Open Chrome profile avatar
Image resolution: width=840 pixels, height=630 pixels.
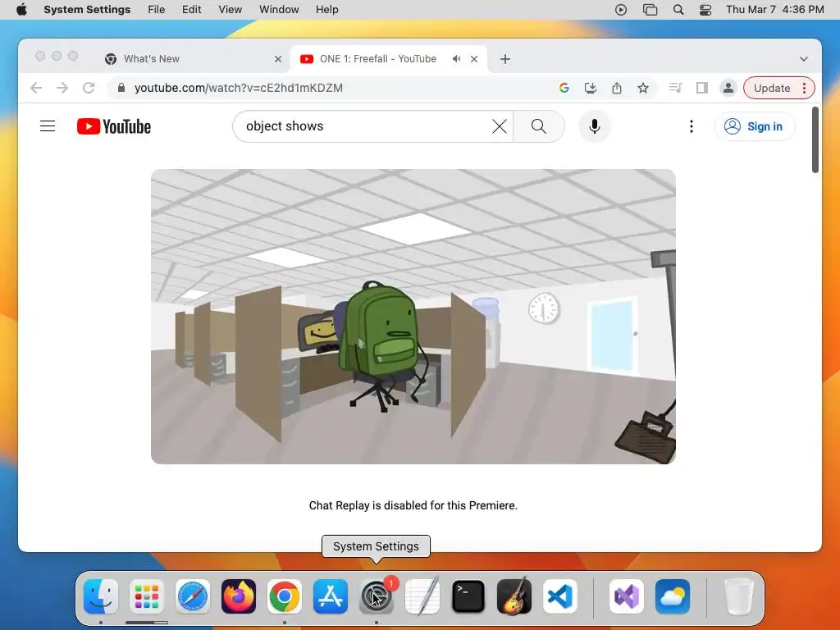pyautogui.click(x=728, y=88)
